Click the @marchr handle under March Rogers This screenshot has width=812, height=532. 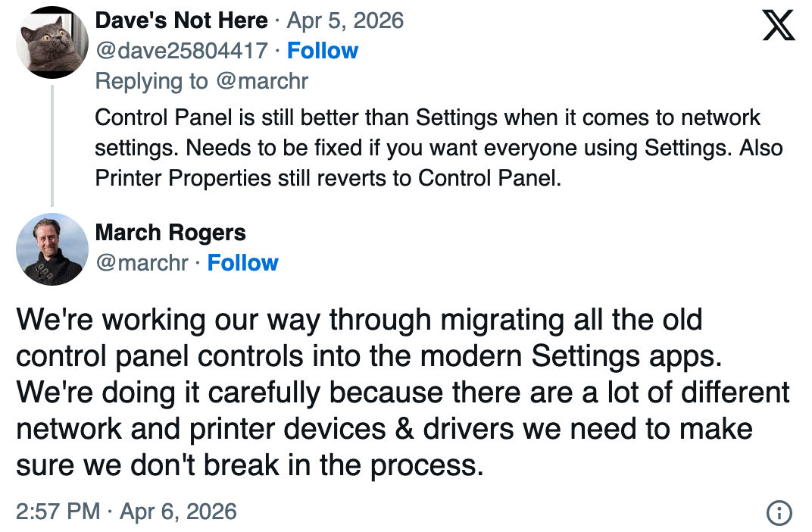142,263
